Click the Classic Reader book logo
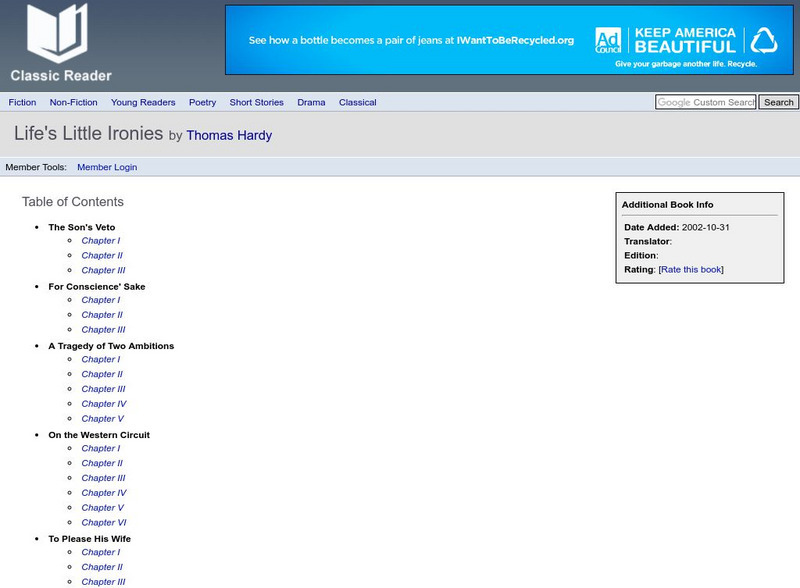The width and height of the screenshot is (800, 588). (x=57, y=33)
